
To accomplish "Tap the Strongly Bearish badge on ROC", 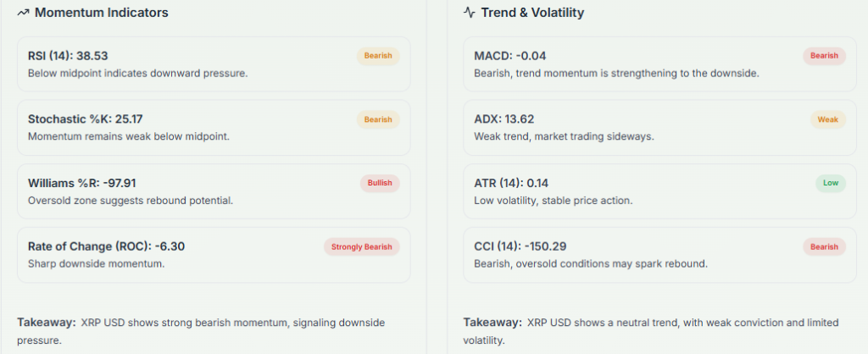I will (361, 246).
